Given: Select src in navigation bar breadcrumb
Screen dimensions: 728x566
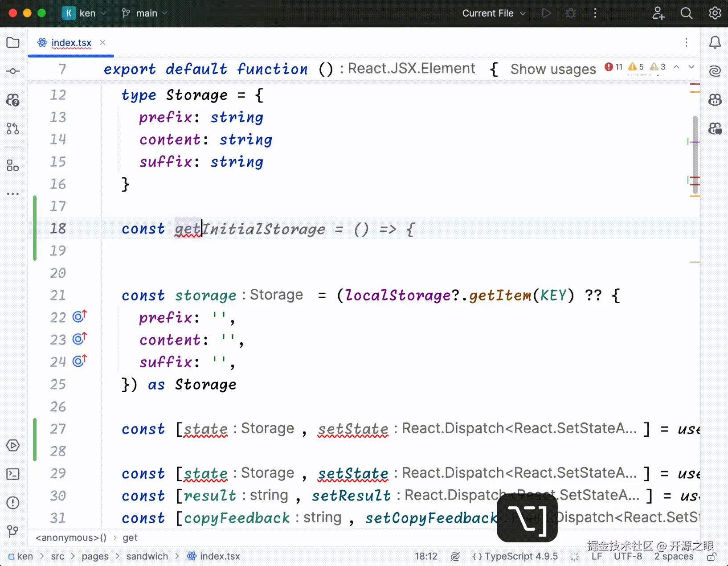Looking at the screenshot, I should click(57, 557).
